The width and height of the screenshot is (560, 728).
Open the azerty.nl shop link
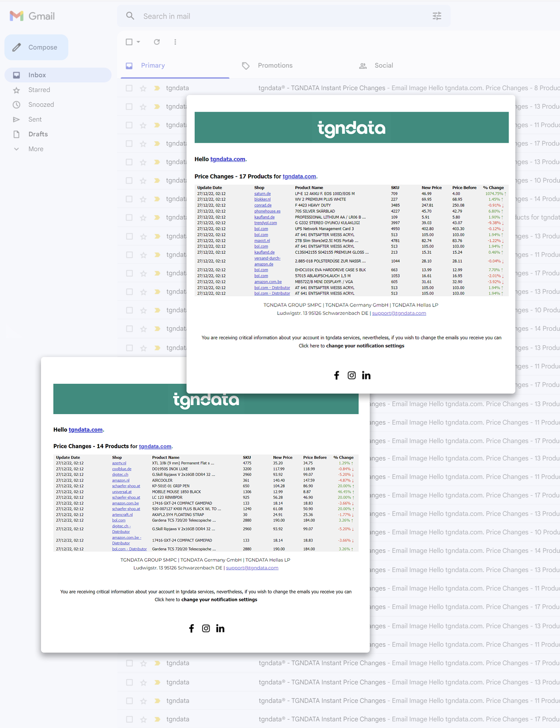click(119, 463)
